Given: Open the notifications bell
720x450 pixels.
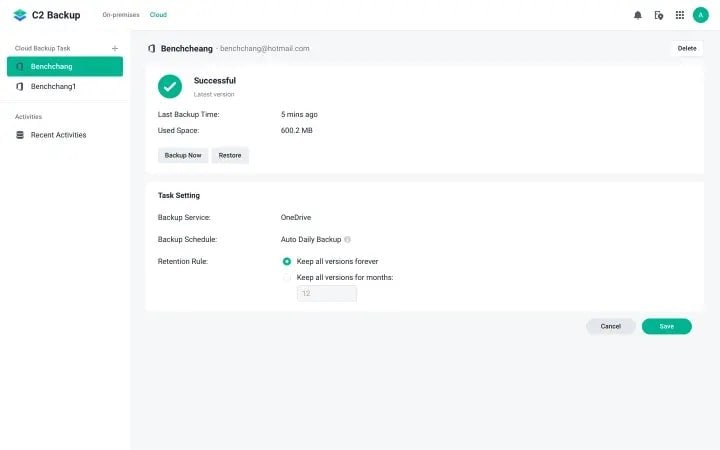Looking at the screenshot, I should 638,15.
